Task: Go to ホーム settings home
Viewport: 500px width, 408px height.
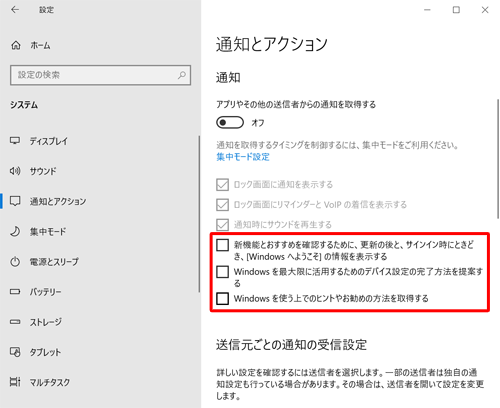Action: (x=40, y=45)
